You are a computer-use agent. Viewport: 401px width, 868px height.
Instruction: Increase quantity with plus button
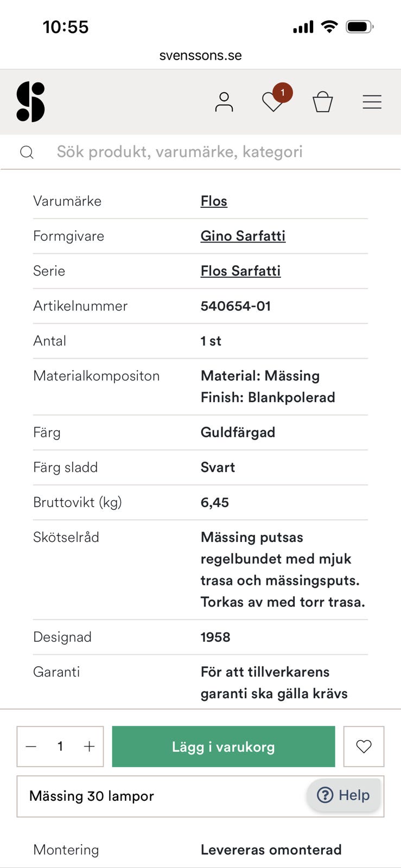(x=89, y=746)
